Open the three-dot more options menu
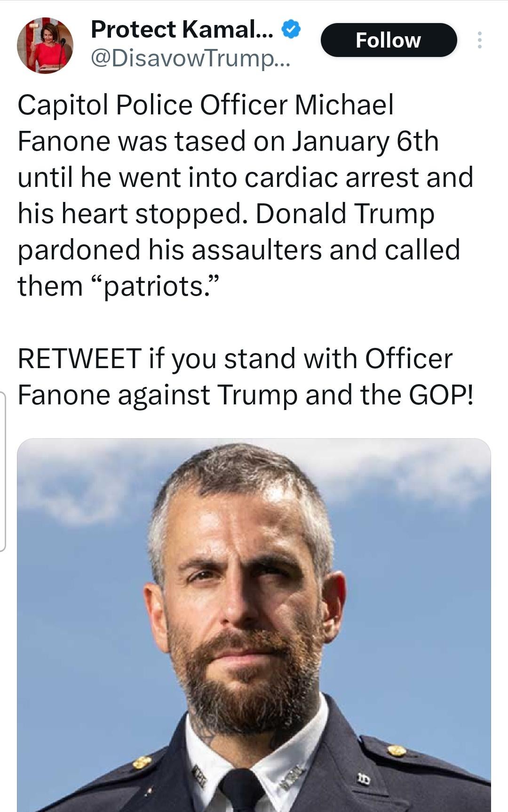Viewport: 508px width, 812px height. pos(479,40)
